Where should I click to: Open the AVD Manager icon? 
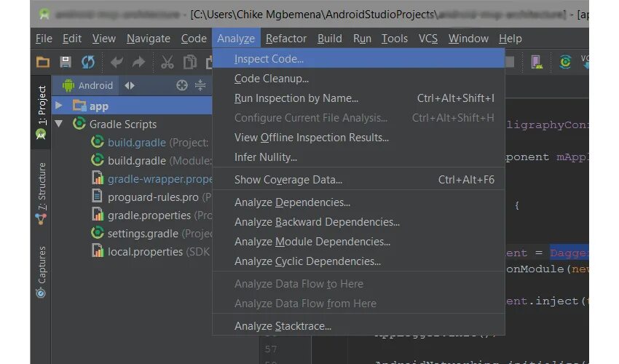[x=537, y=63]
